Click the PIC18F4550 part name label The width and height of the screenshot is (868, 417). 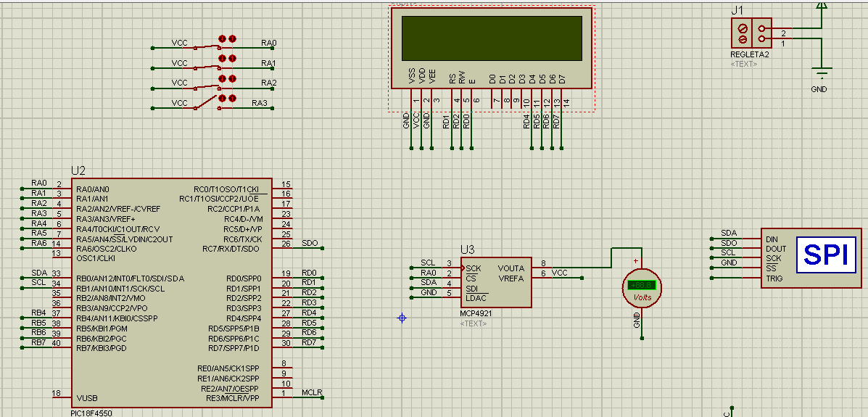93,413
